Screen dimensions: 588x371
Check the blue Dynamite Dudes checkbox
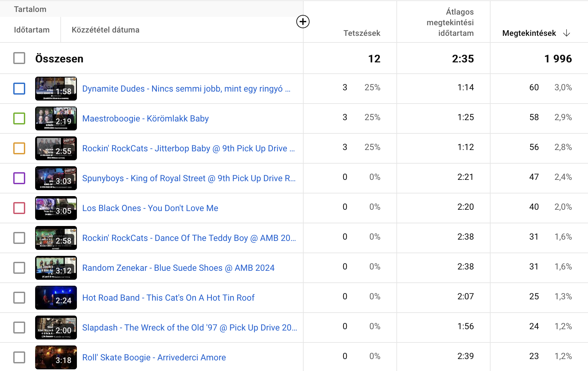pos(19,89)
